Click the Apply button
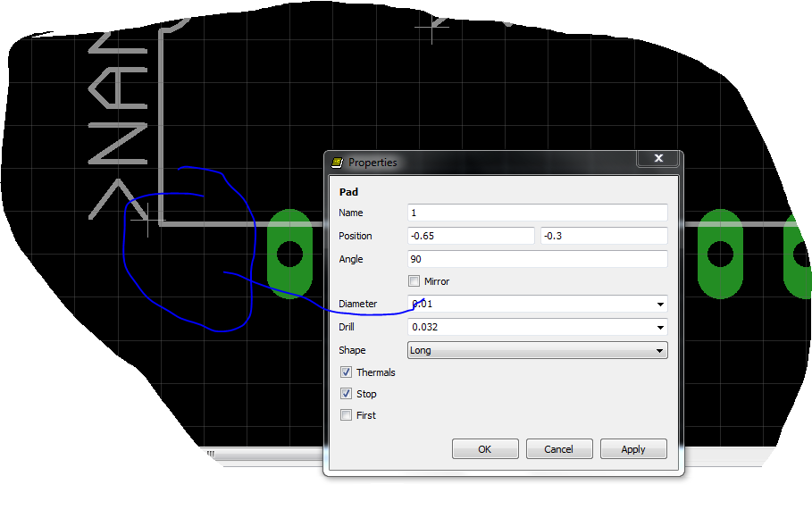Screen dimensions: 812x518 pyautogui.click(x=633, y=449)
